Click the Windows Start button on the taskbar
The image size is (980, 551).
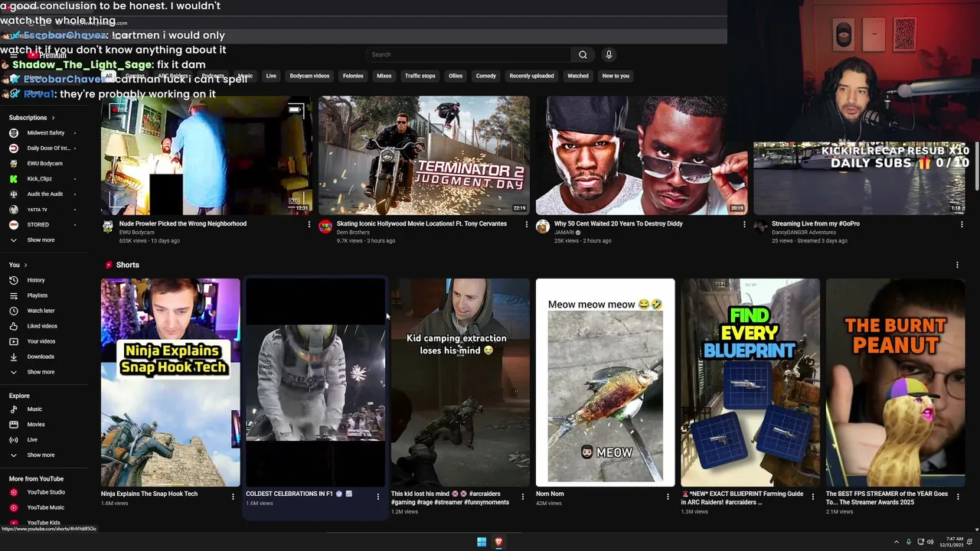point(482,542)
